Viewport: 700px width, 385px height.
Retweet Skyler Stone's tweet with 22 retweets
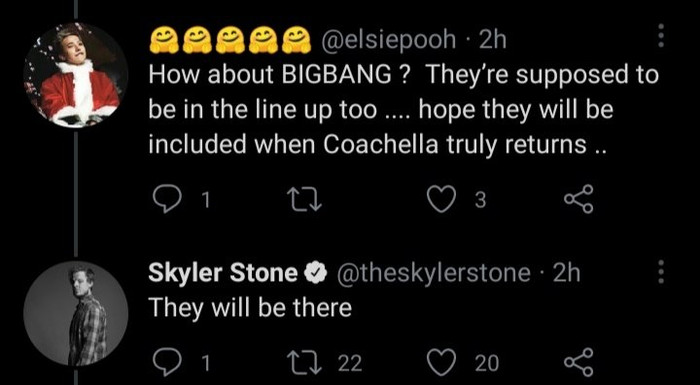(305, 363)
